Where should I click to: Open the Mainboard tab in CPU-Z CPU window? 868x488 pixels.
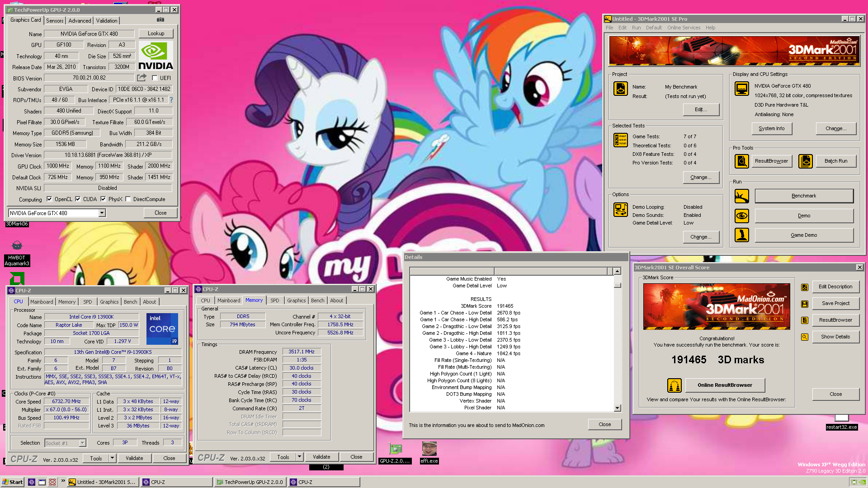[42, 302]
